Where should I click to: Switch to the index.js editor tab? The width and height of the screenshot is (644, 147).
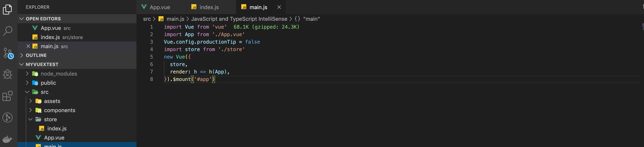(209, 7)
